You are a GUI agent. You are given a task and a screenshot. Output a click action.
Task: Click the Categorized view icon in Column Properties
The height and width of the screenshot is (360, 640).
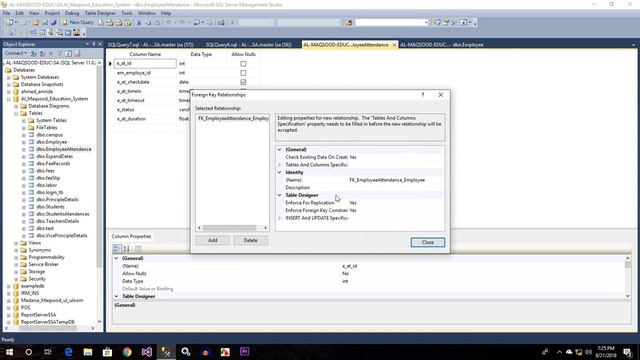coord(117,248)
